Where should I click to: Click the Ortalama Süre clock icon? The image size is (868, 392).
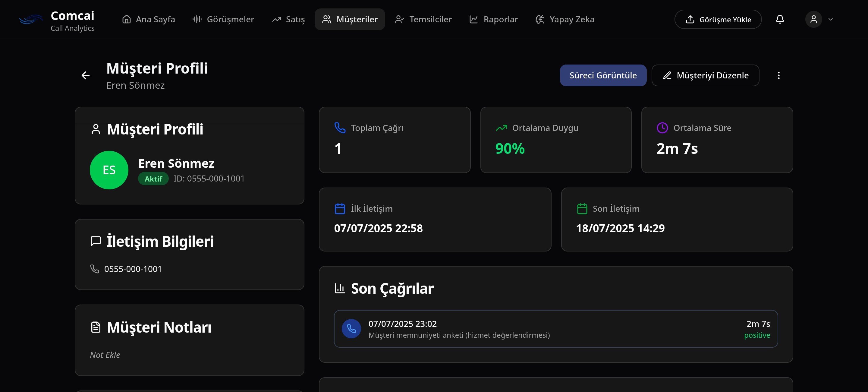click(662, 128)
